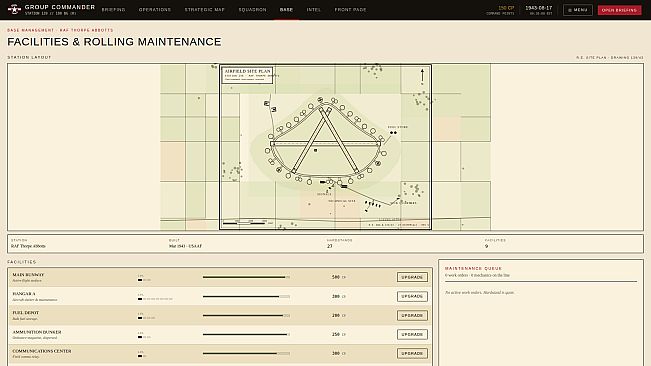
Task: Upgrade Hangar A
Action: 412,296
